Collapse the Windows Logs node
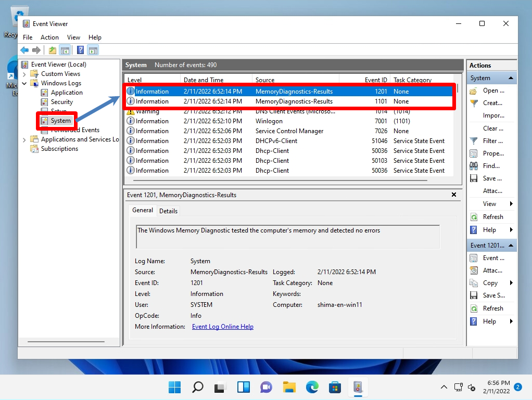This screenshot has width=532, height=400. pos(24,83)
